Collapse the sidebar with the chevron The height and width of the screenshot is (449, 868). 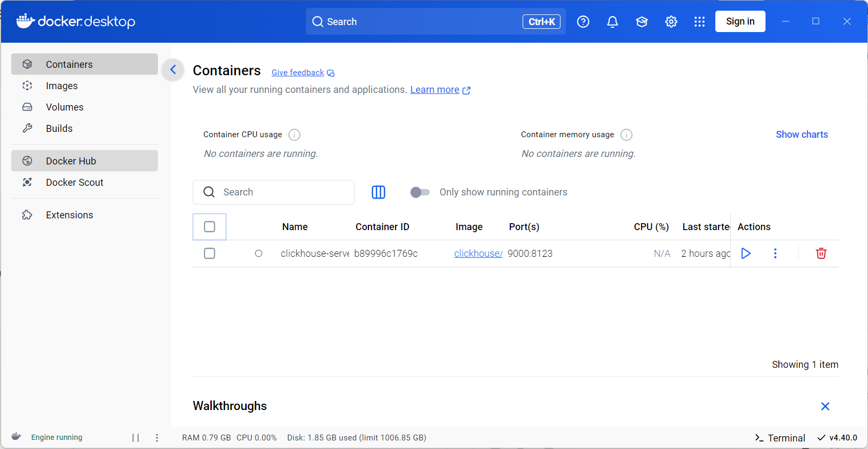pos(173,69)
